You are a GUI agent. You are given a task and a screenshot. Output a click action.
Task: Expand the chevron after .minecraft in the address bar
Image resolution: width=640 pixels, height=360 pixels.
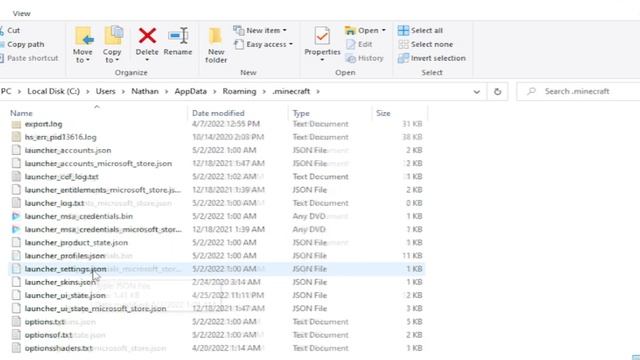coord(318,91)
